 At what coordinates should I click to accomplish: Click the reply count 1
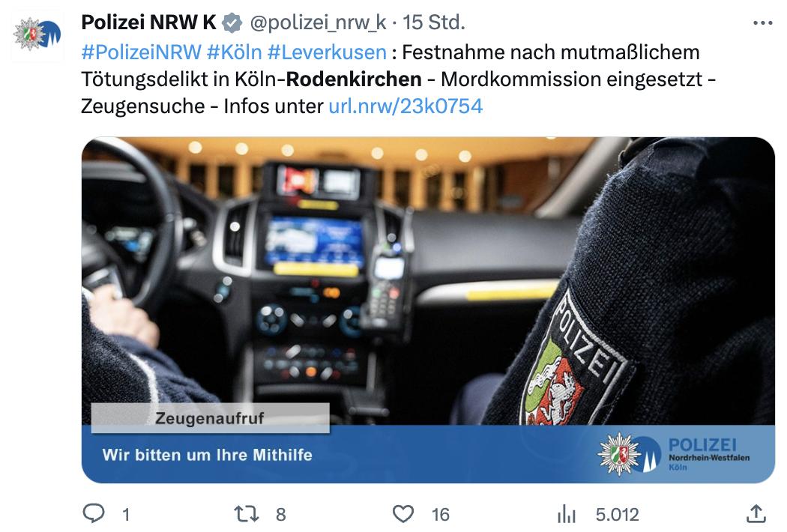pos(126,515)
